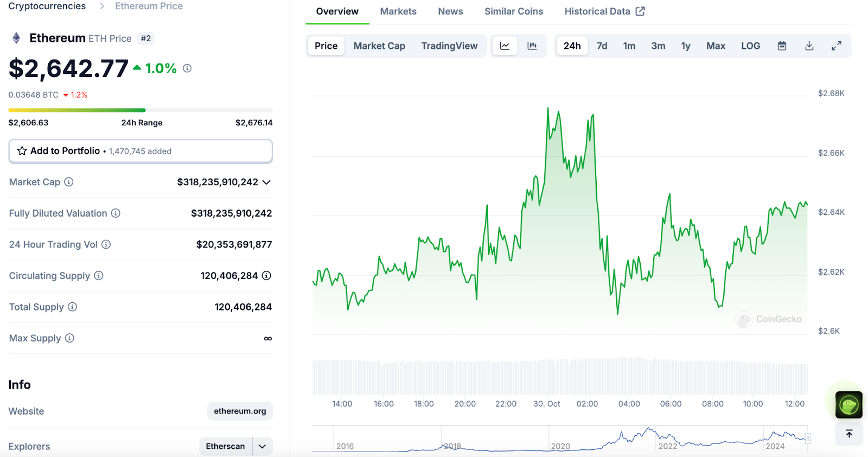The width and height of the screenshot is (868, 457).
Task: Open Etherscan explorer link
Action: [225, 446]
